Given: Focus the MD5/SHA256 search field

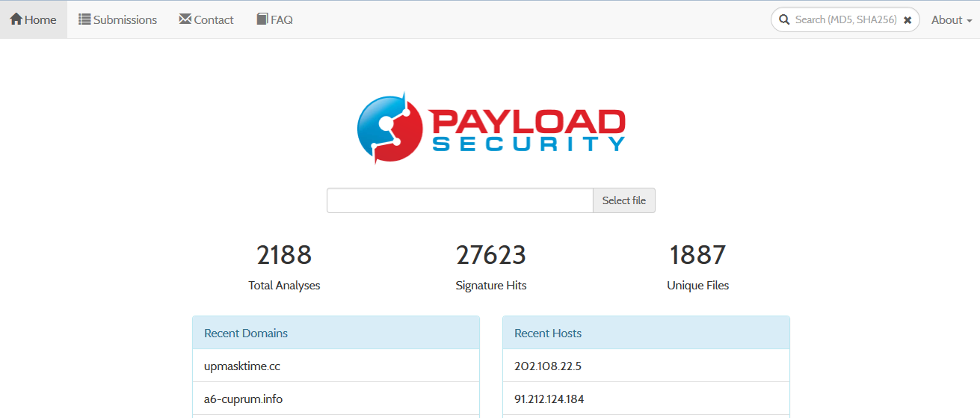Looking at the screenshot, I should coord(845,20).
